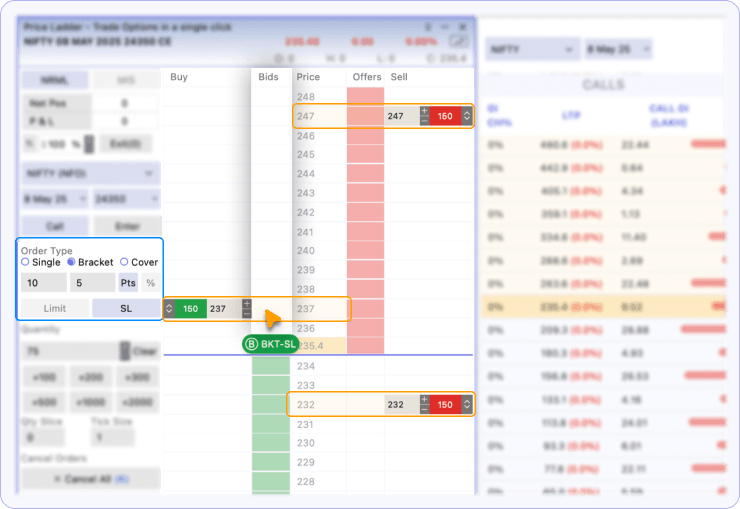740x509 pixels.
Task: Click the Bids column header
Action: pos(268,77)
